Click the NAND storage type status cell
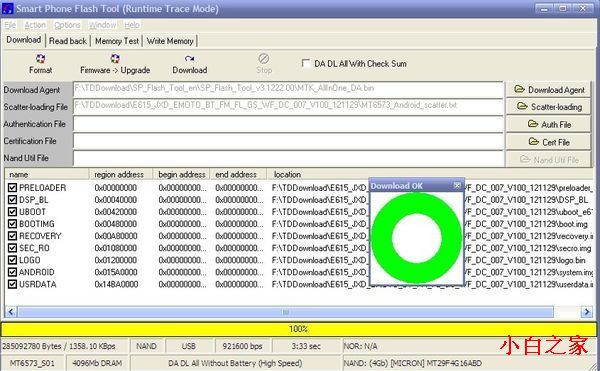The image size is (600, 371). coord(146,346)
